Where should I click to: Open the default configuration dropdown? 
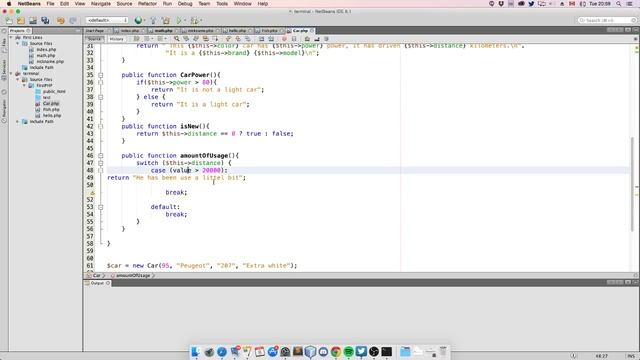tap(107, 20)
